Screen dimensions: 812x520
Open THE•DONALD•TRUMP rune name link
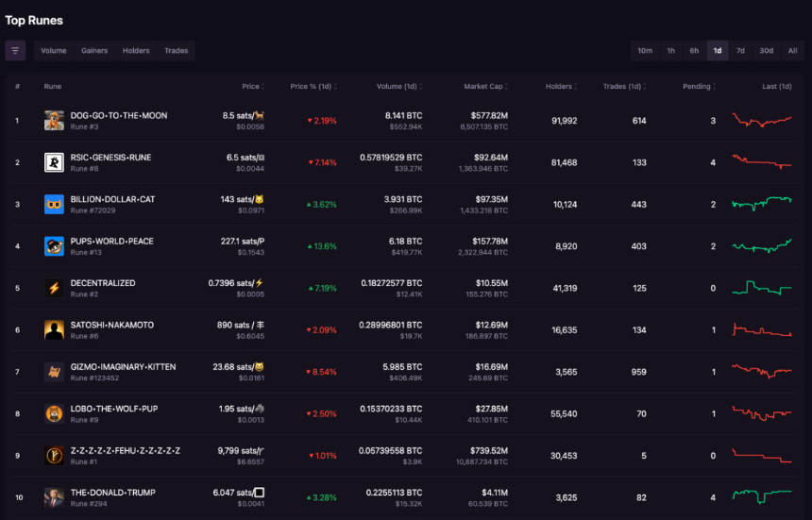113,493
